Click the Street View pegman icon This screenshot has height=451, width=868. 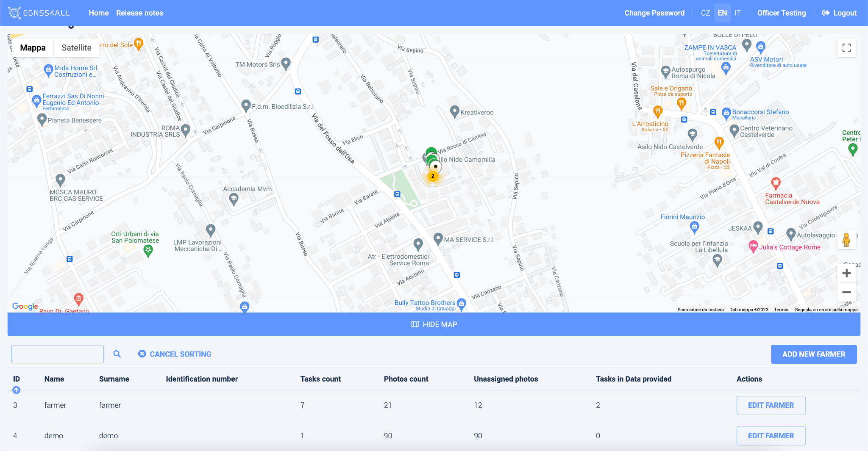point(846,240)
